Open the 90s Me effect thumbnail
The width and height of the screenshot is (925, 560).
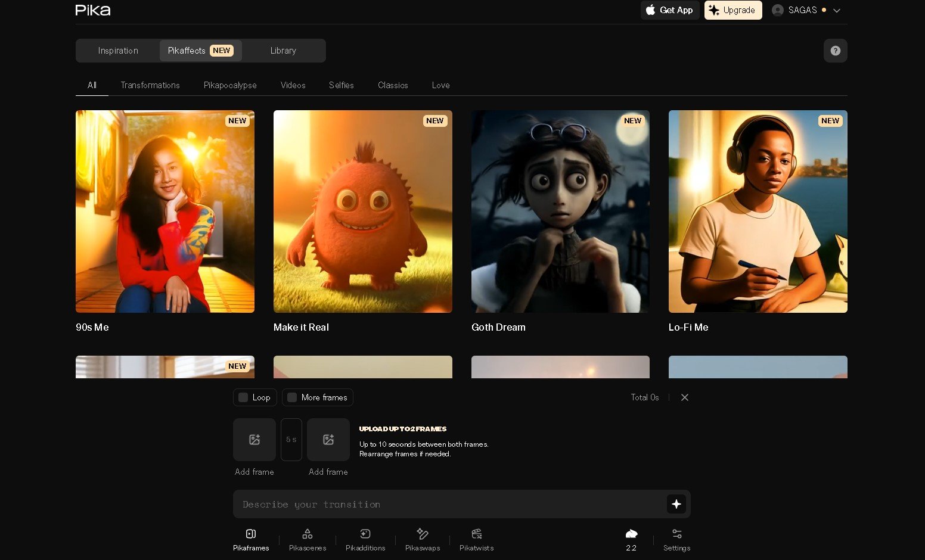(165, 211)
